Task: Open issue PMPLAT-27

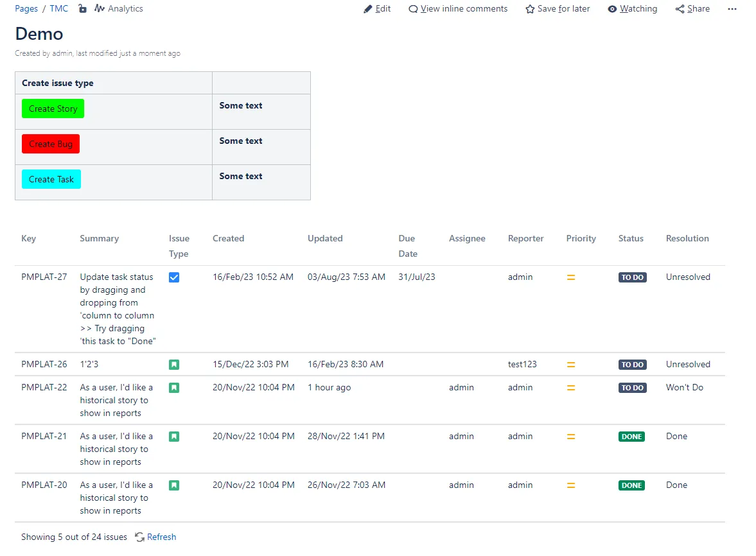Action: pyautogui.click(x=44, y=277)
